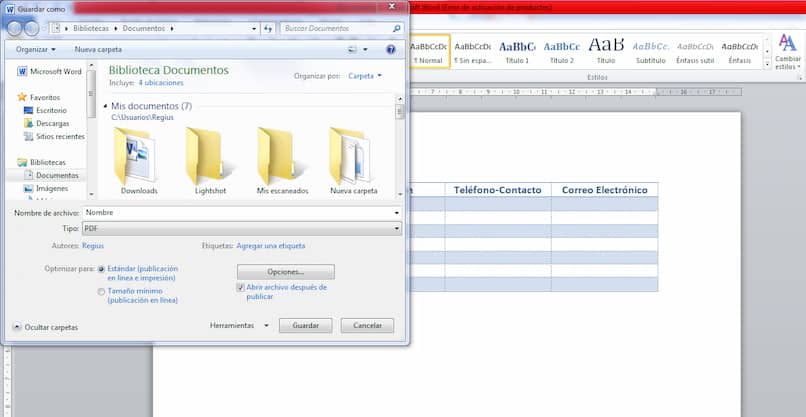806x417 pixels.
Task: Click Bibliotecas in the address breadcrumb
Action: point(91,29)
